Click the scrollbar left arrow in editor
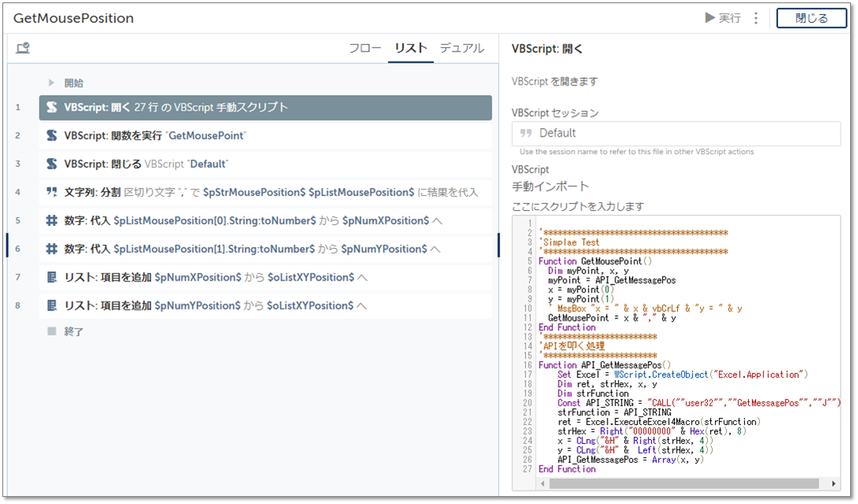Screen dimensions: 858x504 tap(542, 483)
